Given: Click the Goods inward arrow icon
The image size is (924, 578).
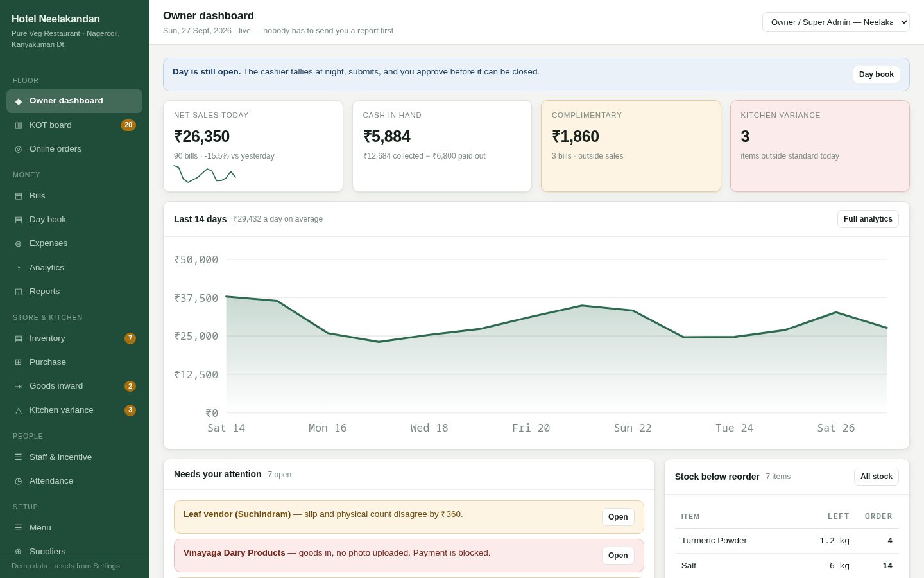Looking at the screenshot, I should (x=19, y=386).
